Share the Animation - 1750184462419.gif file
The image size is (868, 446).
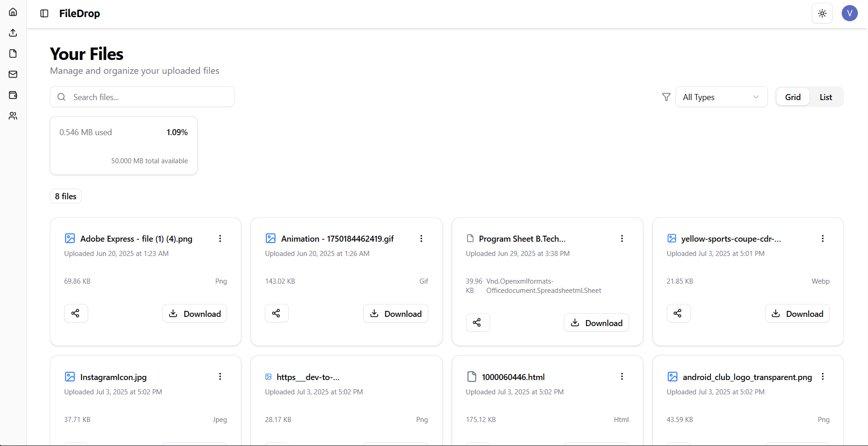pos(276,313)
